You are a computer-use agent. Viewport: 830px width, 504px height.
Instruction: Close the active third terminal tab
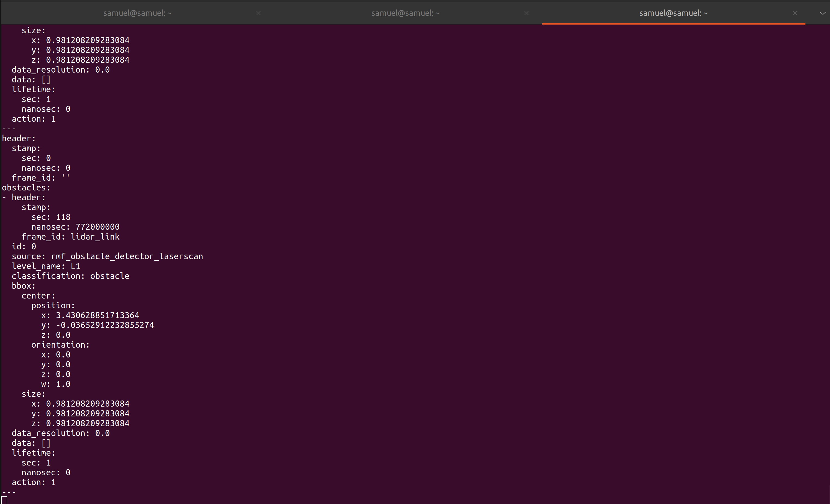[795, 13]
